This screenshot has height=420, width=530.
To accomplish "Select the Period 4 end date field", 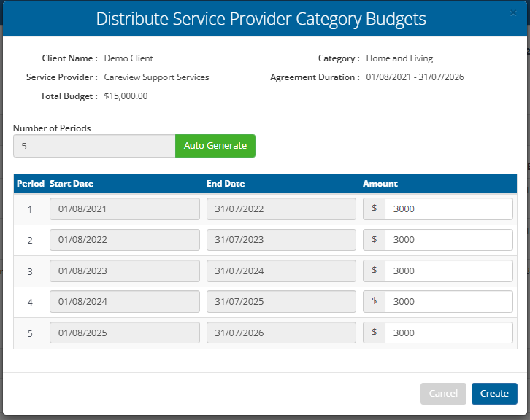I will point(281,302).
